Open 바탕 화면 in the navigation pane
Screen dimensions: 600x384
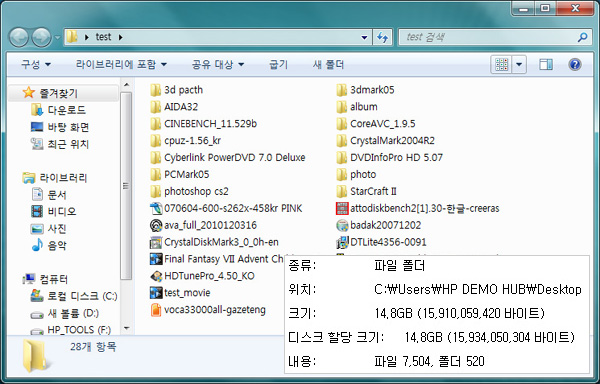[68, 127]
